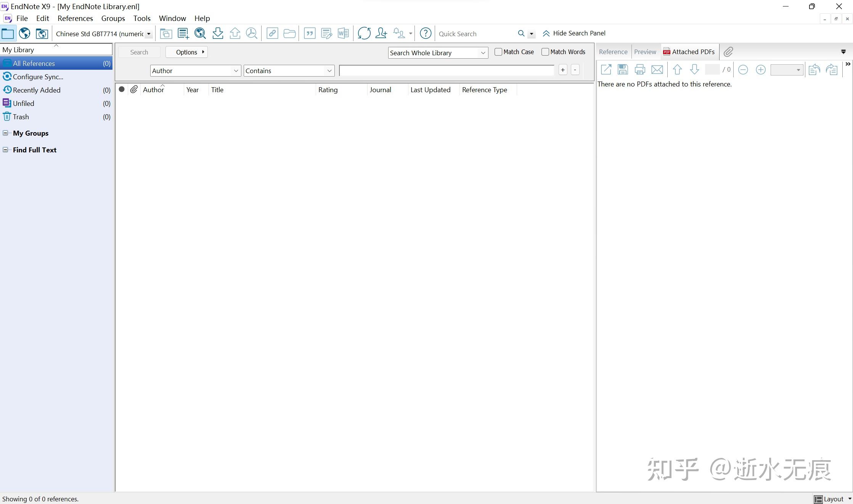
Task: Click the Import arrow icon
Action: tap(218, 34)
